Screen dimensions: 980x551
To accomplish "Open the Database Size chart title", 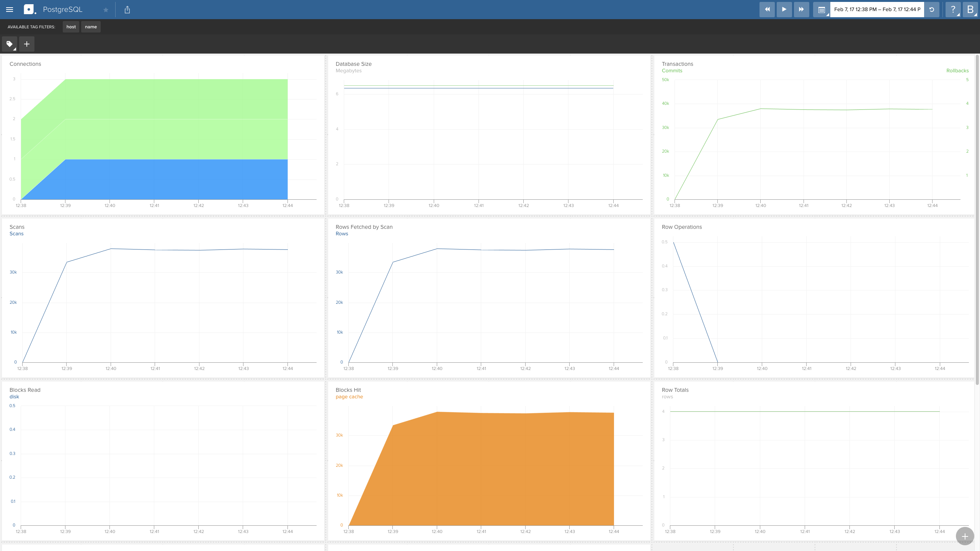I will pyautogui.click(x=354, y=64).
